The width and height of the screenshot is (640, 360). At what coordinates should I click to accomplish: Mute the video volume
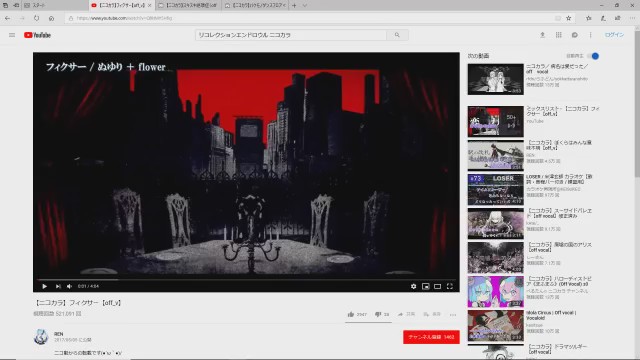pyautogui.click(x=69, y=287)
